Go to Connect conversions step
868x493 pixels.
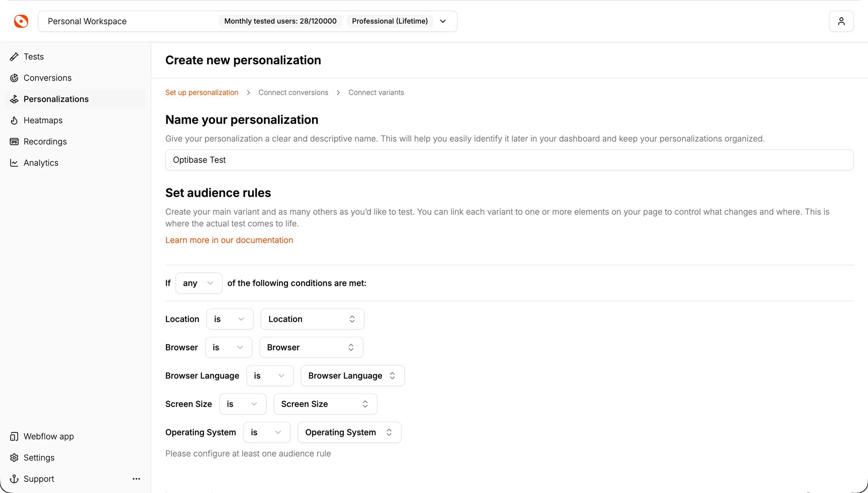tap(293, 93)
